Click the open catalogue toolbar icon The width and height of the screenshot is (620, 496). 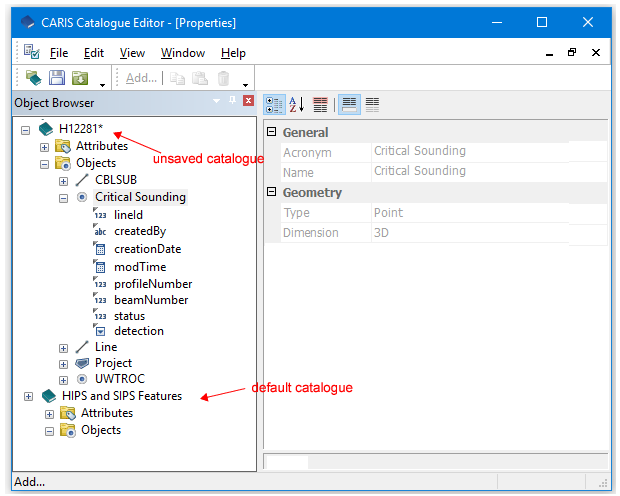pyautogui.click(x=34, y=78)
